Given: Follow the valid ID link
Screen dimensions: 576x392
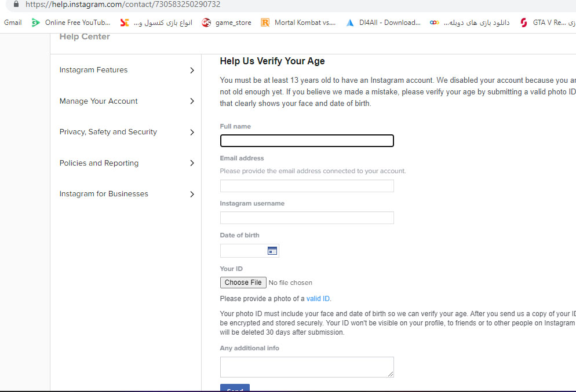Looking at the screenshot, I should coord(318,299).
